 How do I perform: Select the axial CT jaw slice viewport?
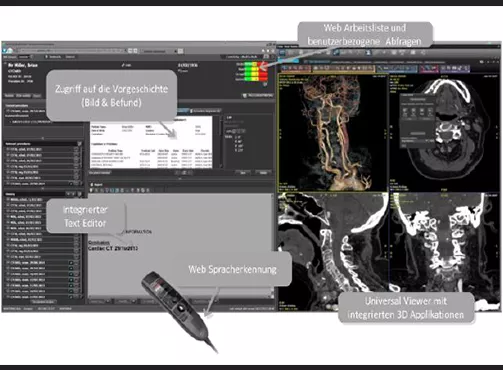click(445, 132)
